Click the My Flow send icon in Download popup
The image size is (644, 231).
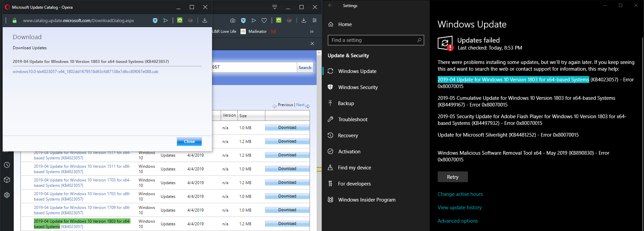165,20
